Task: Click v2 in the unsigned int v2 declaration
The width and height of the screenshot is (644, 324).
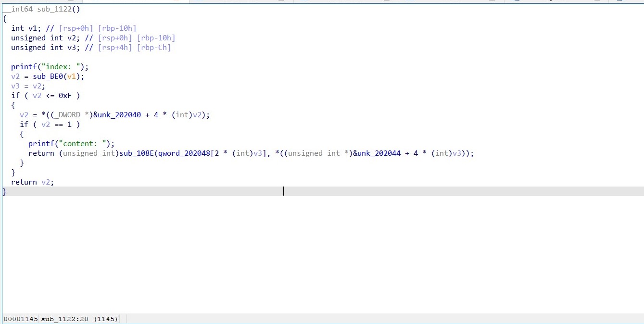Action: pyautogui.click(x=72, y=38)
